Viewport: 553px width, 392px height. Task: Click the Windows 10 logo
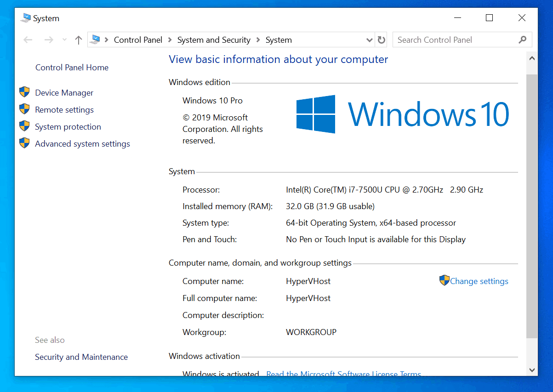click(x=403, y=114)
